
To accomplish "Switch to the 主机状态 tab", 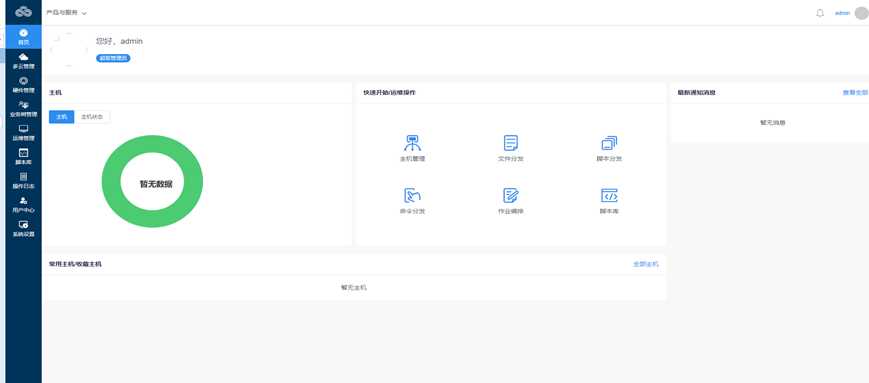I will point(92,117).
